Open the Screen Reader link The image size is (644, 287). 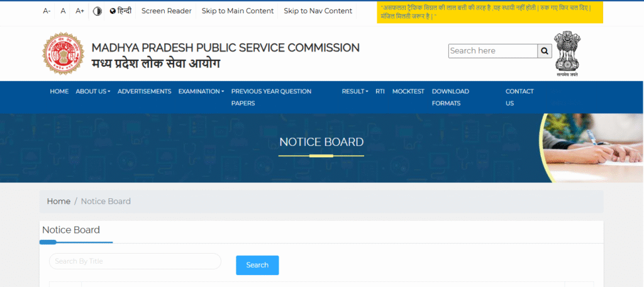click(166, 11)
